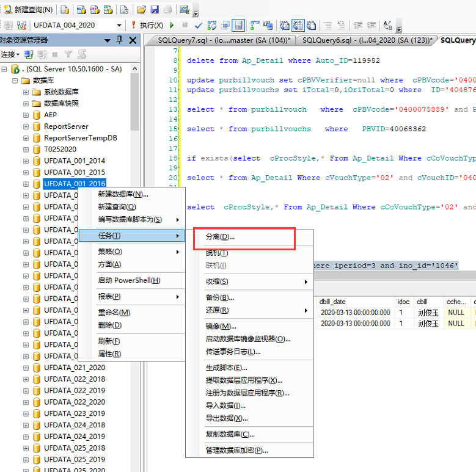Expand the 系统数据库 folder
The width and height of the screenshot is (476, 472).
[x=26, y=92]
